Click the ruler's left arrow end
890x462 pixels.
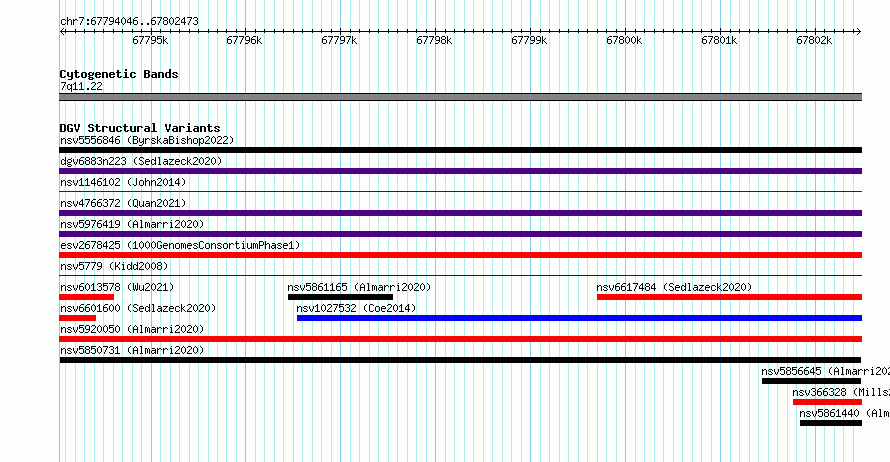click(x=62, y=31)
